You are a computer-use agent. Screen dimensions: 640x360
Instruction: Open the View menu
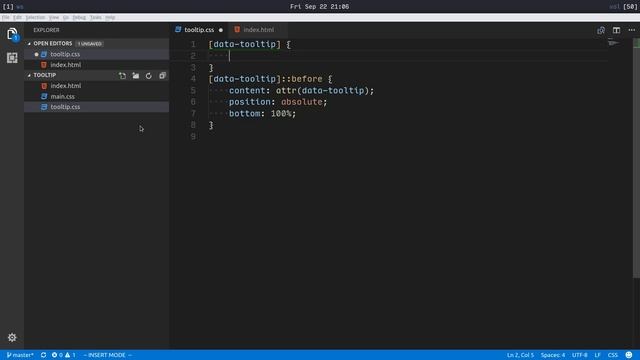pos(54,18)
